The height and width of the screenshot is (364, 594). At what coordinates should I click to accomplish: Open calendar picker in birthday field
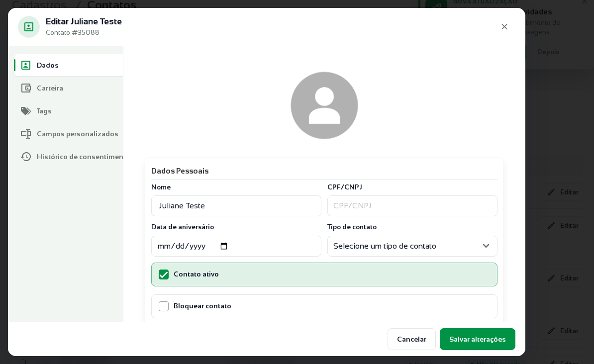tap(224, 246)
